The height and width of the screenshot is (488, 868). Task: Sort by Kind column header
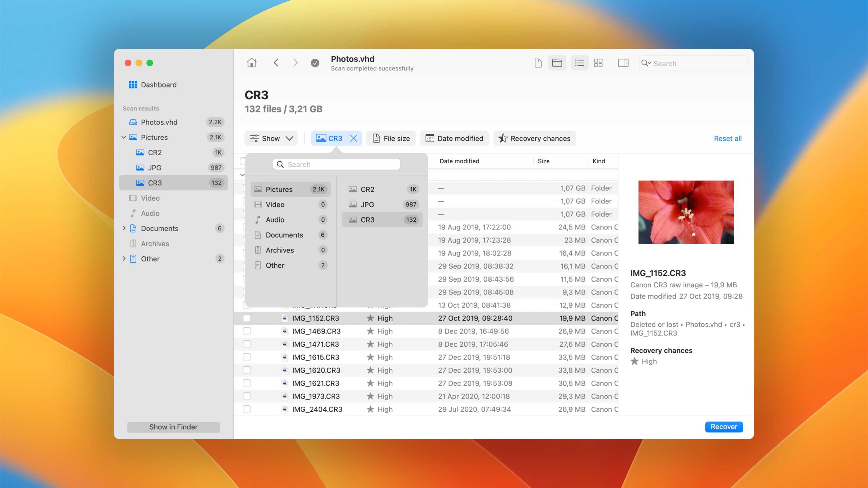click(x=599, y=161)
